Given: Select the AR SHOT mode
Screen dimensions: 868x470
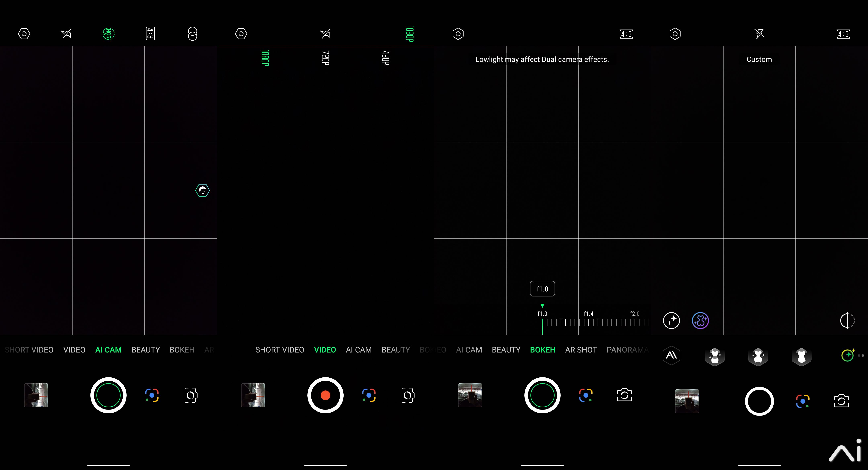Looking at the screenshot, I should pyautogui.click(x=581, y=350).
